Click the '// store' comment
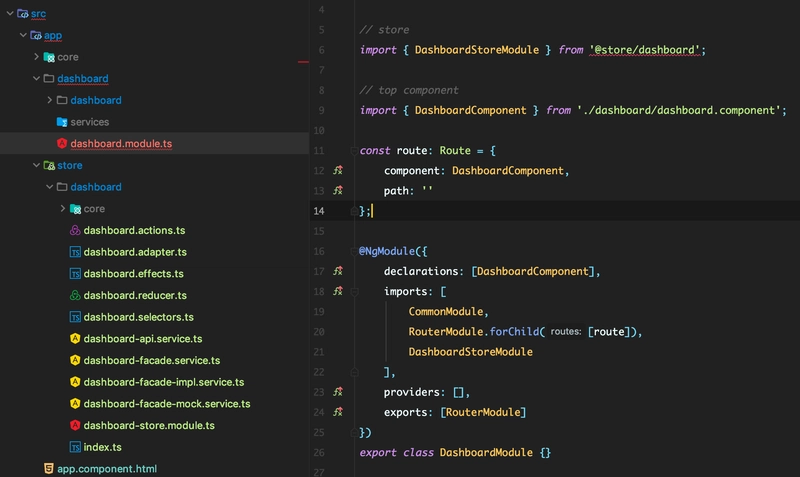800x477 pixels. [x=384, y=30]
